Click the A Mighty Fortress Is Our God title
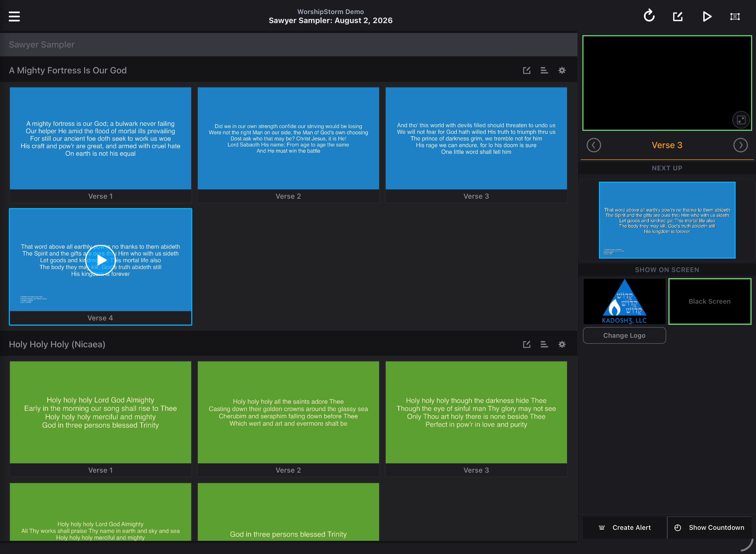Image resolution: width=756 pixels, height=554 pixels. coord(68,70)
